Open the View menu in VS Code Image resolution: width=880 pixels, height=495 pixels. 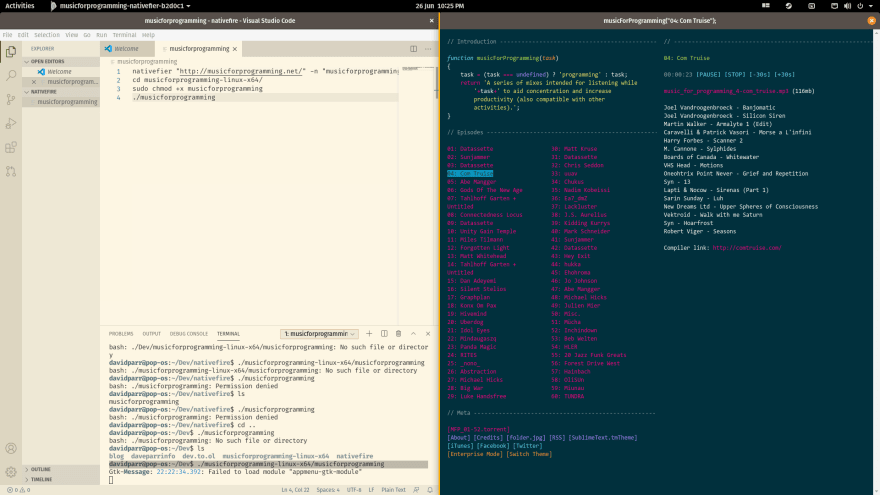pyautogui.click(x=72, y=35)
